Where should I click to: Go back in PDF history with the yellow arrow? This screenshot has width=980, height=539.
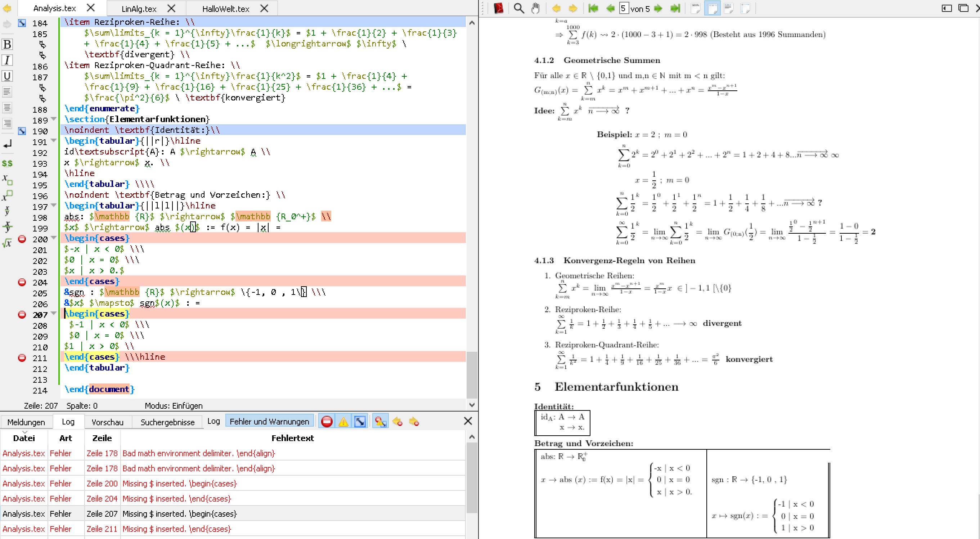(556, 8)
